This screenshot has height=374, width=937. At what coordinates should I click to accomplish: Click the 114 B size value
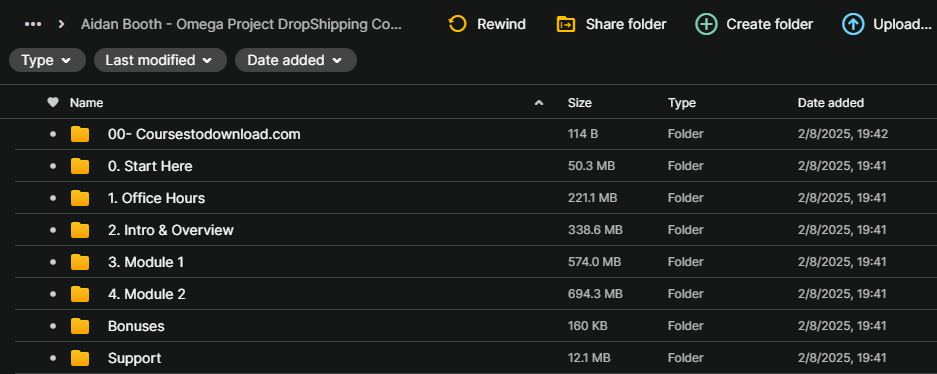pyautogui.click(x=583, y=134)
